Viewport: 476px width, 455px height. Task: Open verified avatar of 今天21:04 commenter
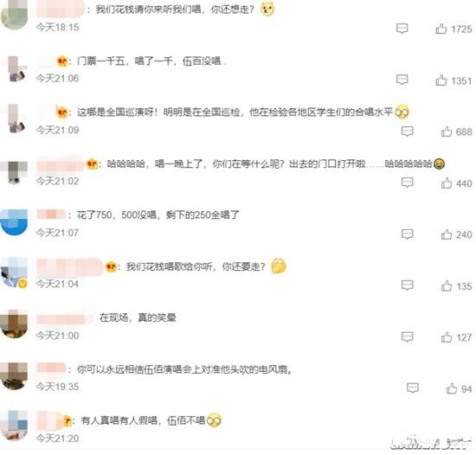pos(14,273)
